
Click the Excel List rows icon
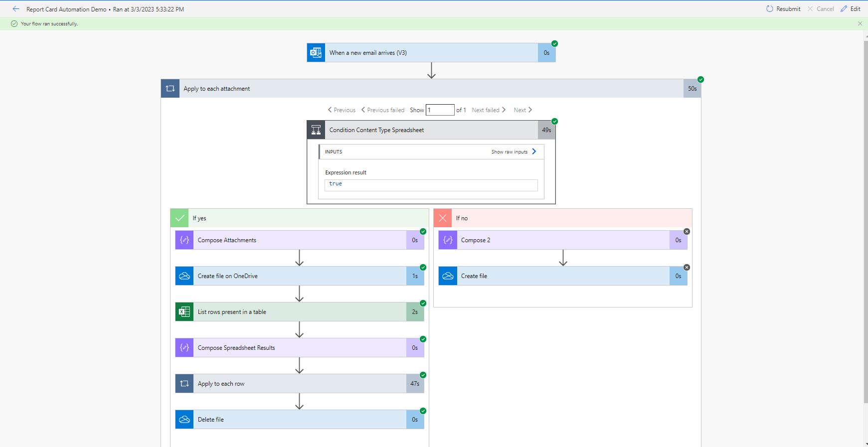tap(184, 312)
